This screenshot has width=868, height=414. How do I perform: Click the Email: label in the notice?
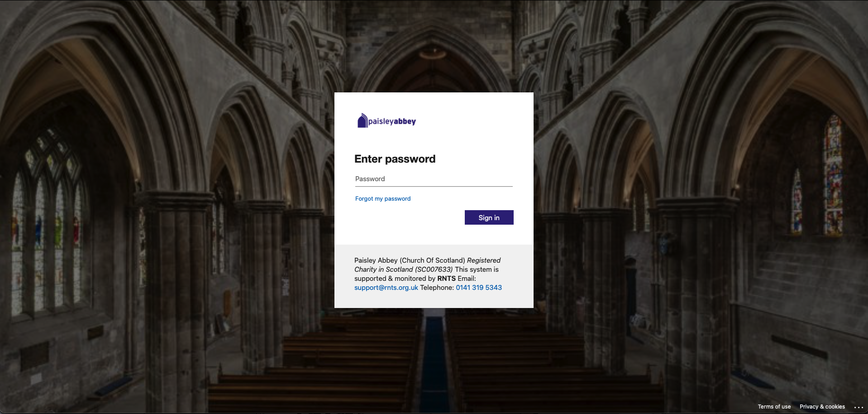pos(467,279)
